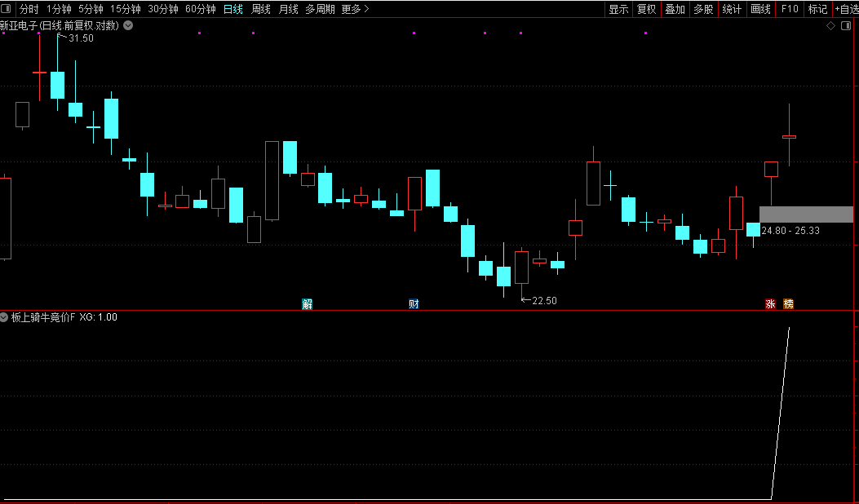Select the 15分钟 period tab
859x504 pixels.
(126, 9)
